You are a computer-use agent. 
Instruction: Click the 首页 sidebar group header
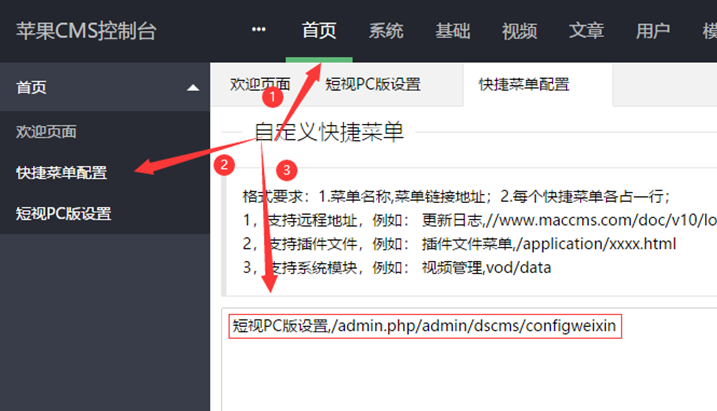pyautogui.click(x=105, y=87)
